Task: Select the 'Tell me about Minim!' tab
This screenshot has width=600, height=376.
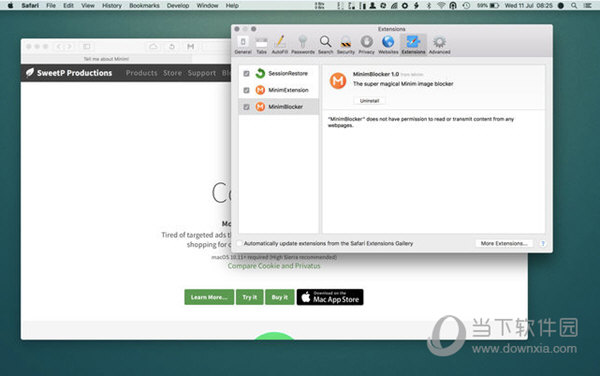Action: coord(106,59)
